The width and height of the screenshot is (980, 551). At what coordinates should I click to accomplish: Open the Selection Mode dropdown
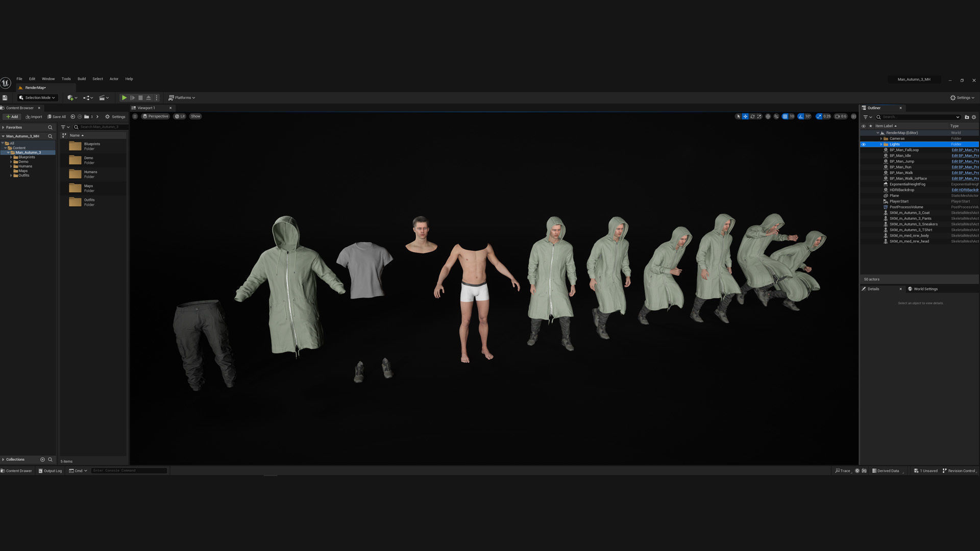pos(37,97)
